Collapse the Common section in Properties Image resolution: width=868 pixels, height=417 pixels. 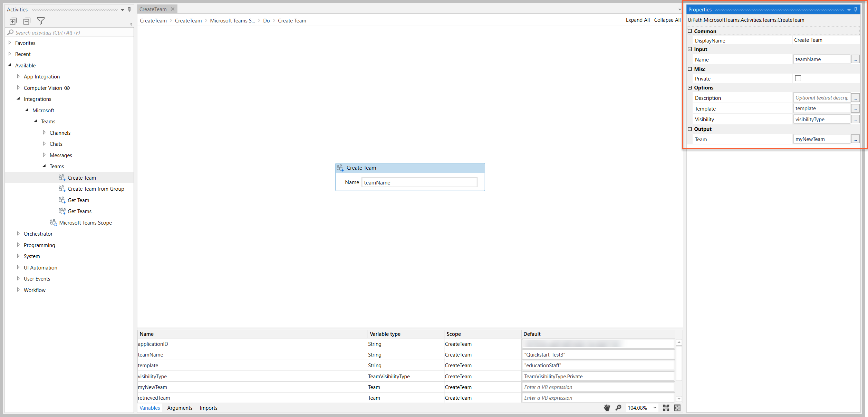[x=689, y=31]
